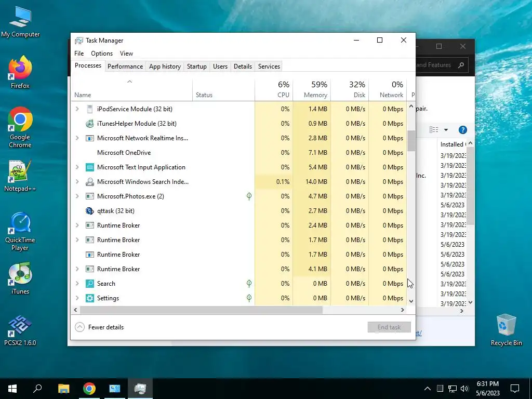
Task: Click the Task Manager taskbar button
Action: click(140, 389)
